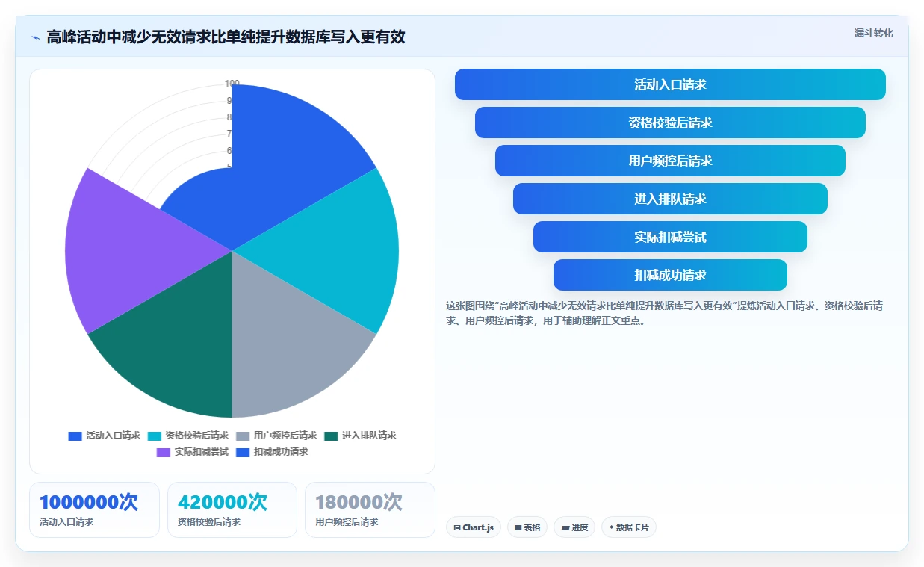Viewport: 924px width, 567px height.
Task: Click the title 高峰活动中减少无效请求比单纯提升数据库写入更有效
Action: (226, 37)
